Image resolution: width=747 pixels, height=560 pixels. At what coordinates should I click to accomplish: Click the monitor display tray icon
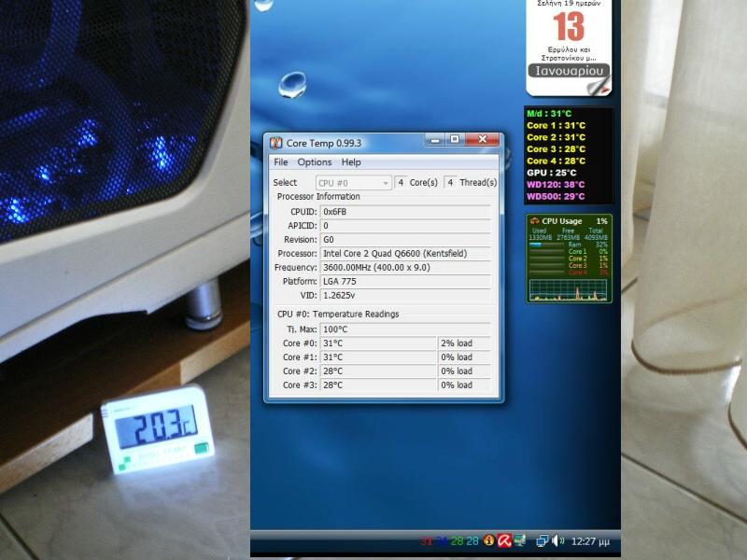(x=520, y=540)
